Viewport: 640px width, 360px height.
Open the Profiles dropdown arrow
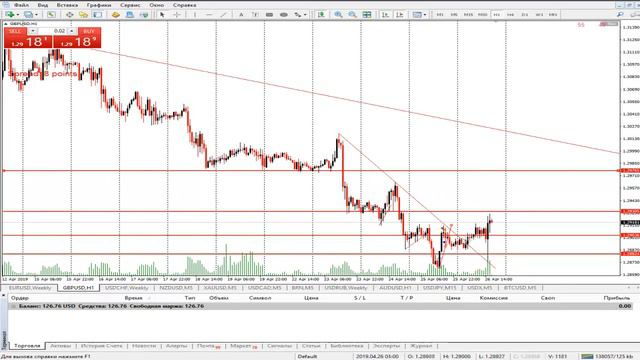click(x=36, y=15)
